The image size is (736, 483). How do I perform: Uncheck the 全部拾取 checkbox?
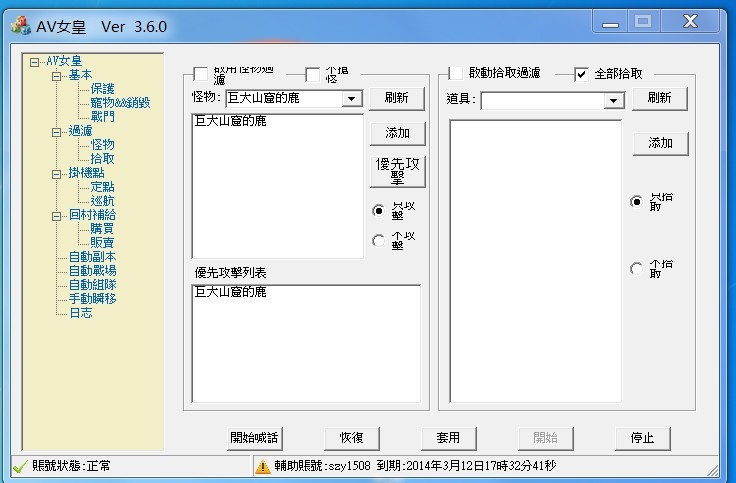click(x=581, y=74)
